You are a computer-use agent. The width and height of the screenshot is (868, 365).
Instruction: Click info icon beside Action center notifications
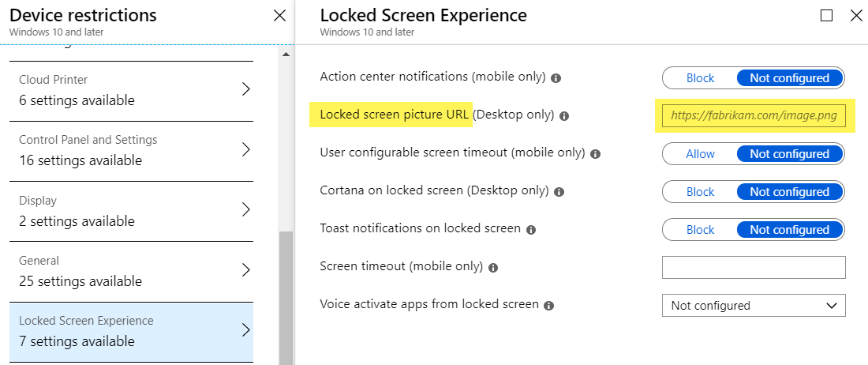click(x=556, y=78)
